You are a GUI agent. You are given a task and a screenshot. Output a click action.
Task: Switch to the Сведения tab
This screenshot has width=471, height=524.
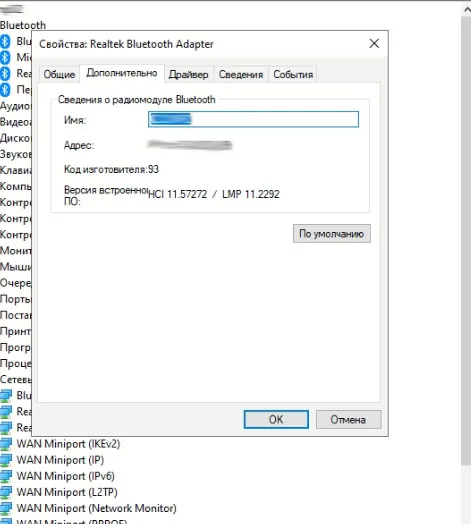point(241,74)
